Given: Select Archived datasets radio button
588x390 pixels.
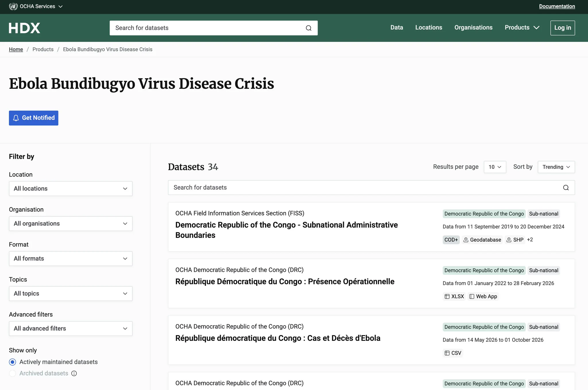Looking at the screenshot, I should coord(12,373).
